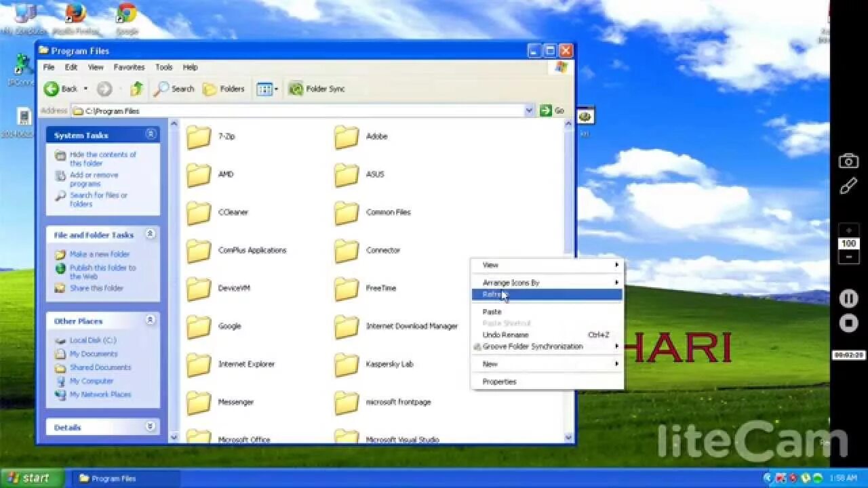Select the Adobe folder icon
This screenshot has height=488, width=868.
[347, 136]
